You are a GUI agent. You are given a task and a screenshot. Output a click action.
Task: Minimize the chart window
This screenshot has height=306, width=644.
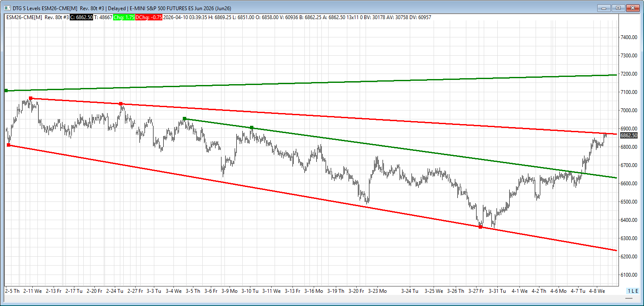(x=604, y=8)
